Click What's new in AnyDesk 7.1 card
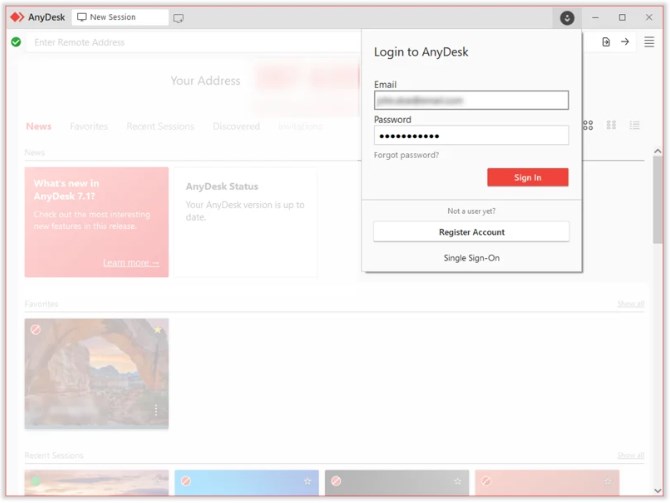Screen dimensions: 670x503 (x=97, y=222)
